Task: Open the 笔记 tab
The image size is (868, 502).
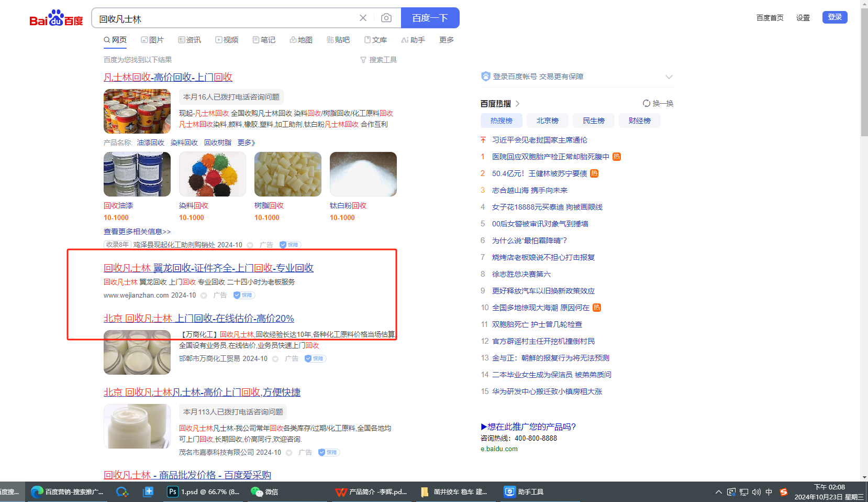Action: click(x=264, y=40)
